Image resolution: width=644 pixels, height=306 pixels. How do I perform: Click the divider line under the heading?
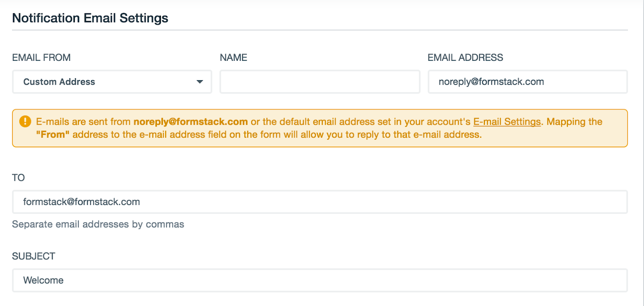320,30
